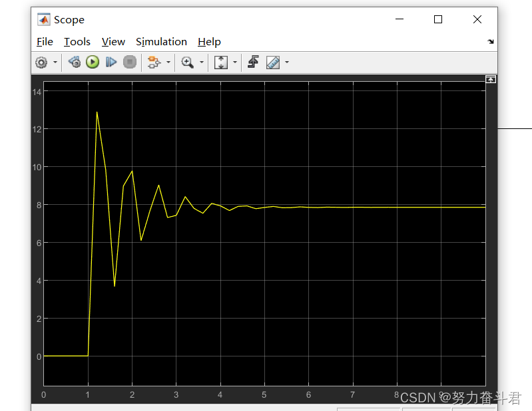Click the yellow signal peak near 13
The image size is (532, 411).
click(97, 112)
